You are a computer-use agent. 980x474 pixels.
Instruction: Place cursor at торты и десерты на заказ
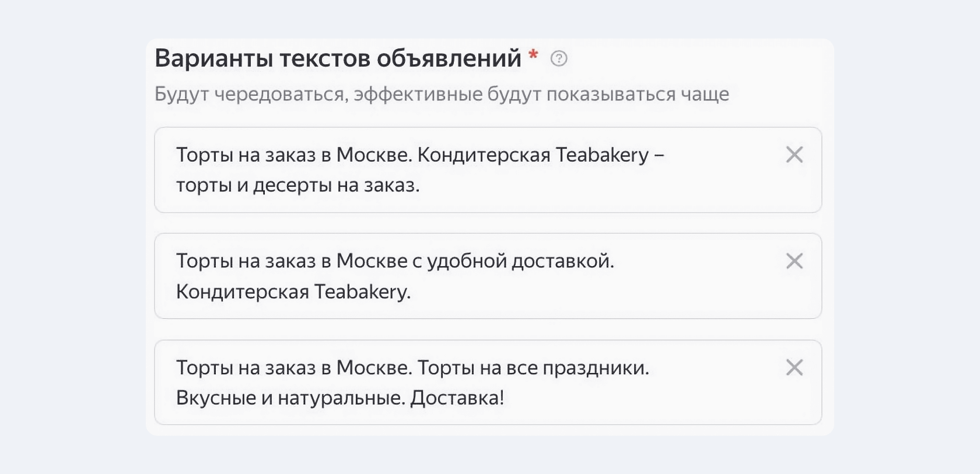coord(297,185)
